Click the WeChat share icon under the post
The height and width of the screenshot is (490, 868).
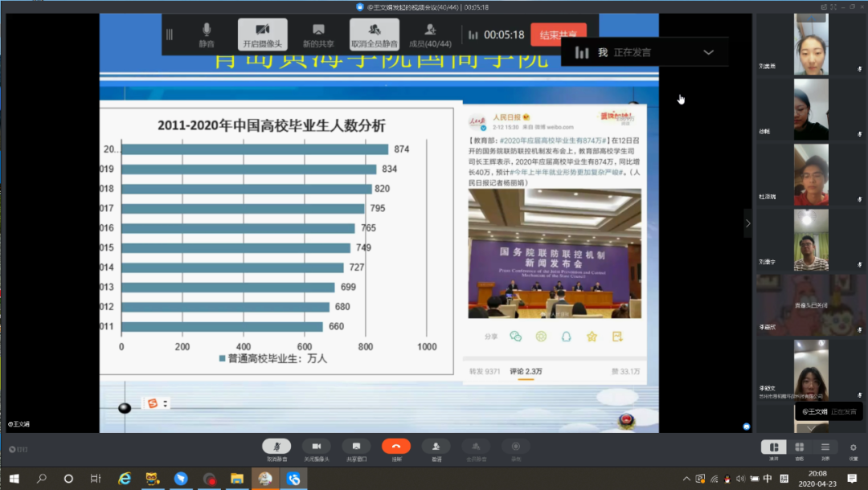tap(516, 337)
